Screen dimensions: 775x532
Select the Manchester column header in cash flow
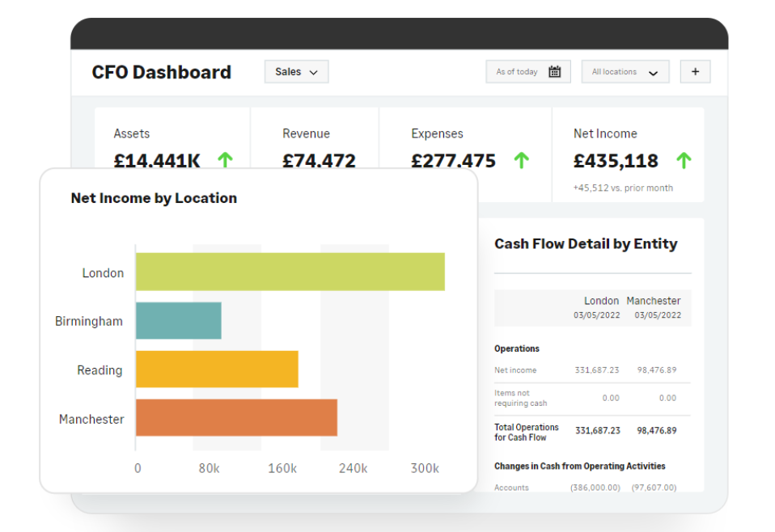(654, 301)
